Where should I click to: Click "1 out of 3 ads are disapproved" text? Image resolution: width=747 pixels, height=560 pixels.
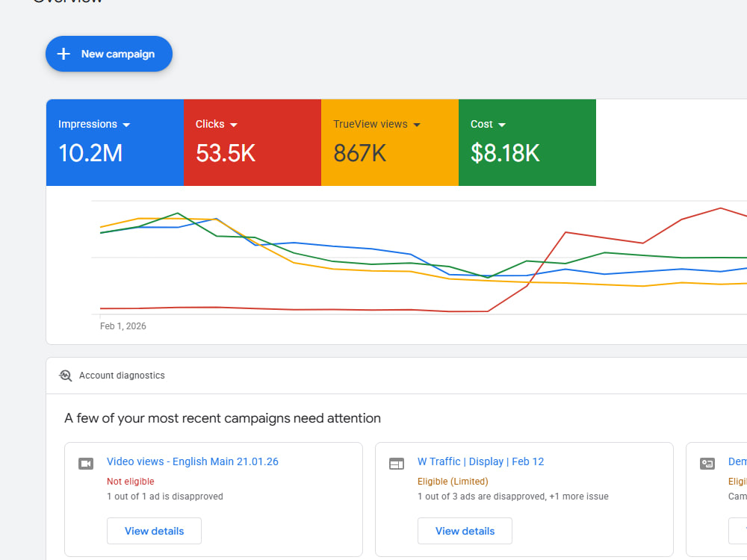pyautogui.click(x=482, y=497)
